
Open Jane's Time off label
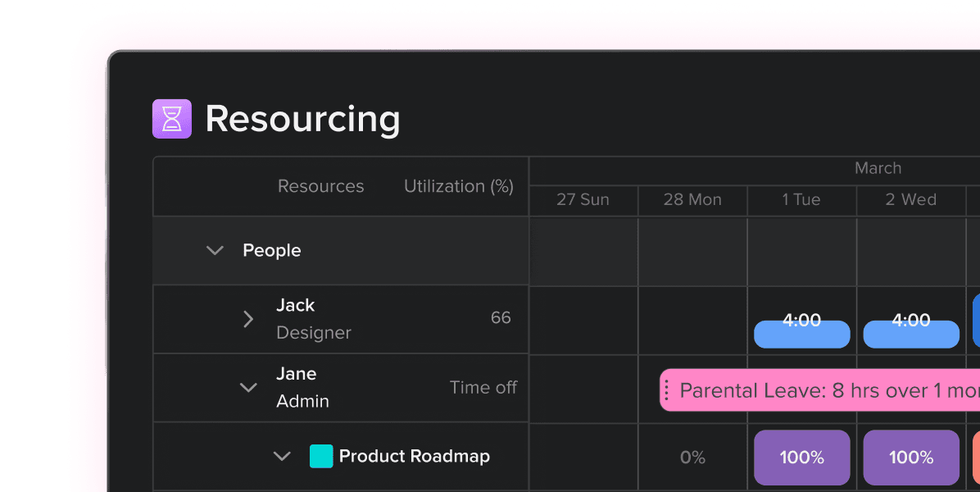coord(483,388)
